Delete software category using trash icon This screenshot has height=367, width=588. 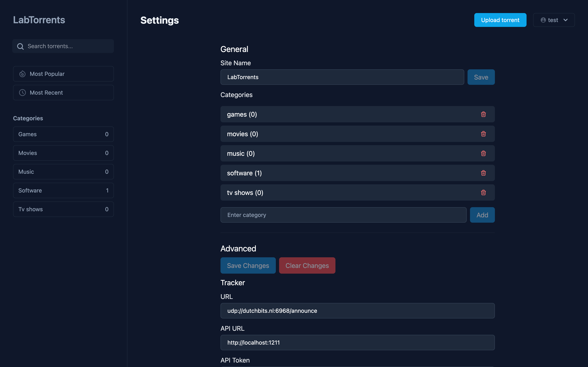483,173
